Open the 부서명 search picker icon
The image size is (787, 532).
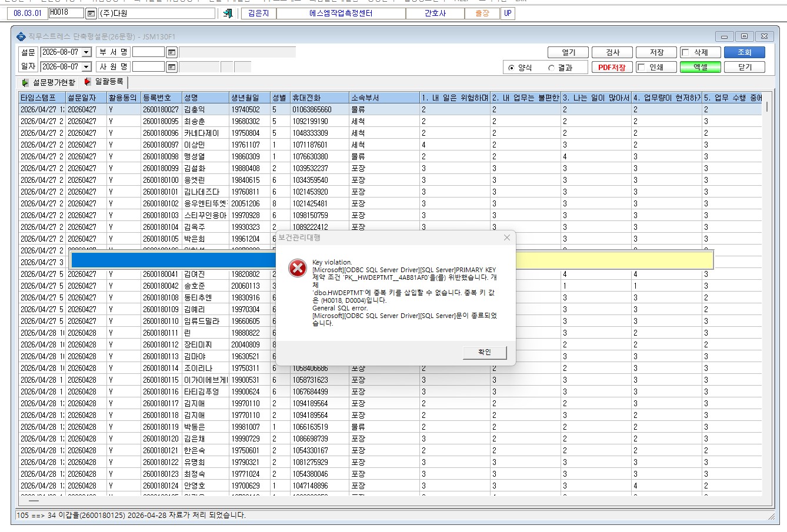pyautogui.click(x=171, y=52)
